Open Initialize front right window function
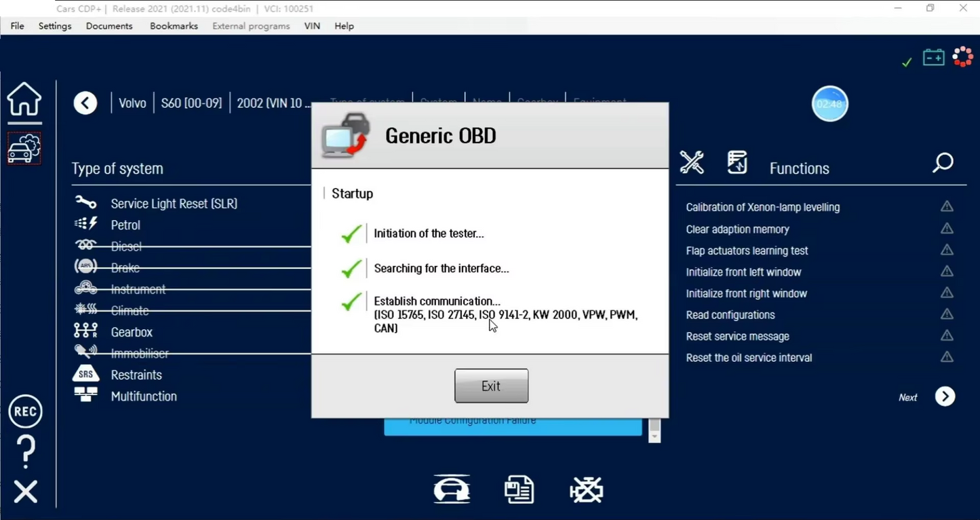This screenshot has width=980, height=520. click(747, 293)
